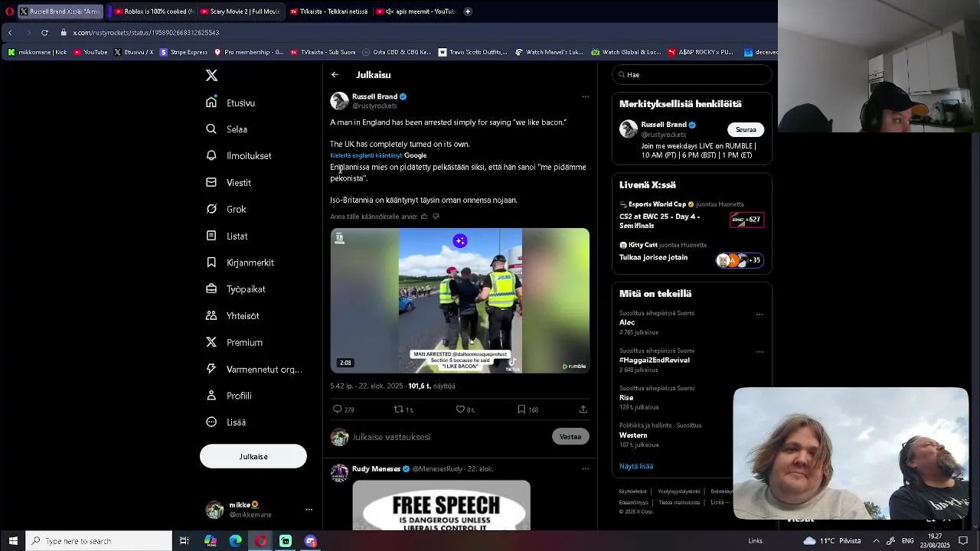Open Kirjanmerkit bookmarks
980x551 pixels.
point(240,262)
